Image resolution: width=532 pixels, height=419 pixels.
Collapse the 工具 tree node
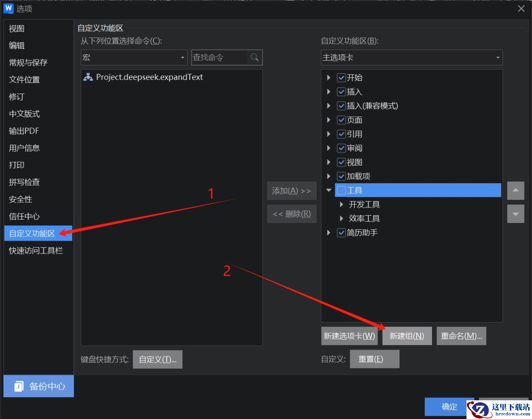click(329, 191)
